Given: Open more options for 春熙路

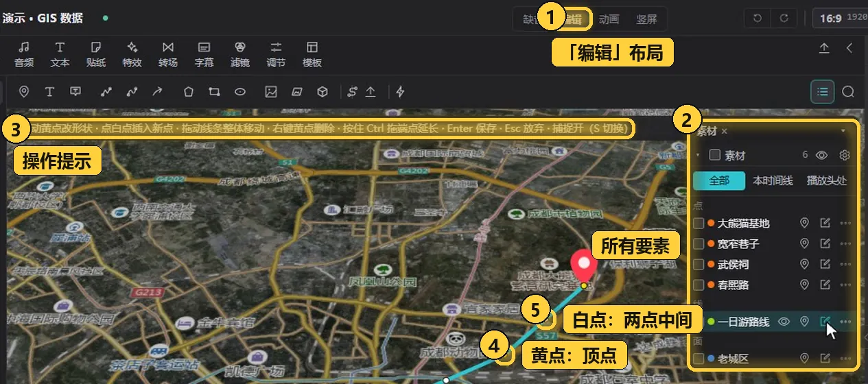Looking at the screenshot, I should pos(845,285).
